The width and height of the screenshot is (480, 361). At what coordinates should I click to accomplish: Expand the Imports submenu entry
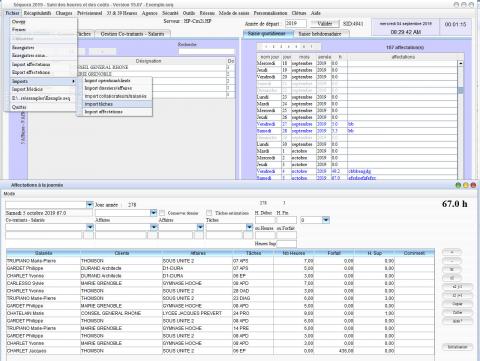coord(43,81)
